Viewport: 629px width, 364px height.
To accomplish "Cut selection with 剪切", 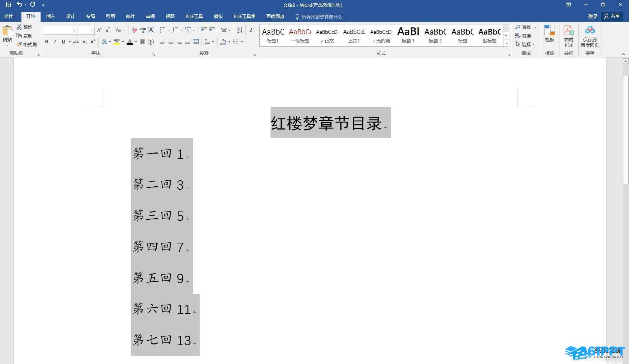I will tap(25, 27).
